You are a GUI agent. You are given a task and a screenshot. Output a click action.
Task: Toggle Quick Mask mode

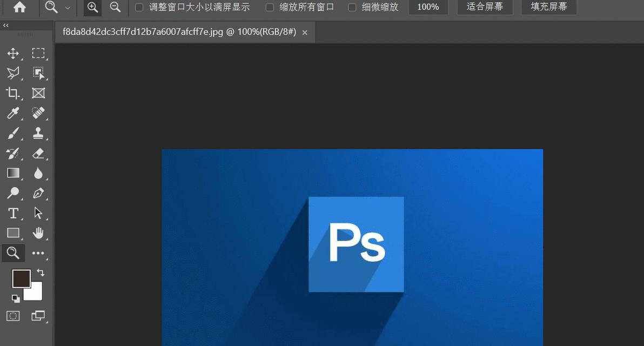[x=13, y=316]
